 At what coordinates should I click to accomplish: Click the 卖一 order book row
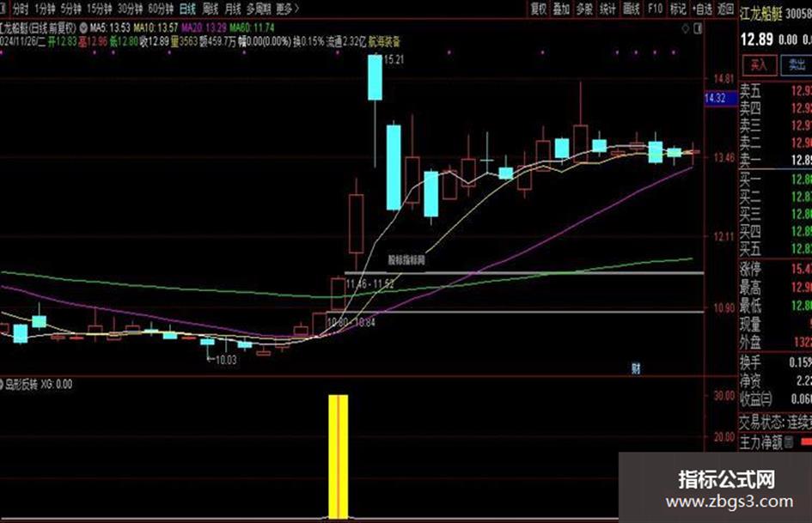pos(775,160)
